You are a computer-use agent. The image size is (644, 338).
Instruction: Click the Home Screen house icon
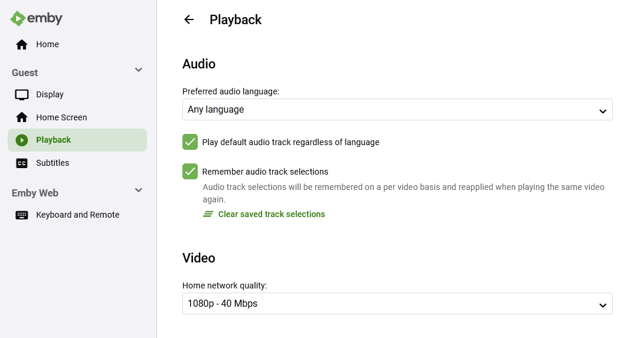click(22, 117)
